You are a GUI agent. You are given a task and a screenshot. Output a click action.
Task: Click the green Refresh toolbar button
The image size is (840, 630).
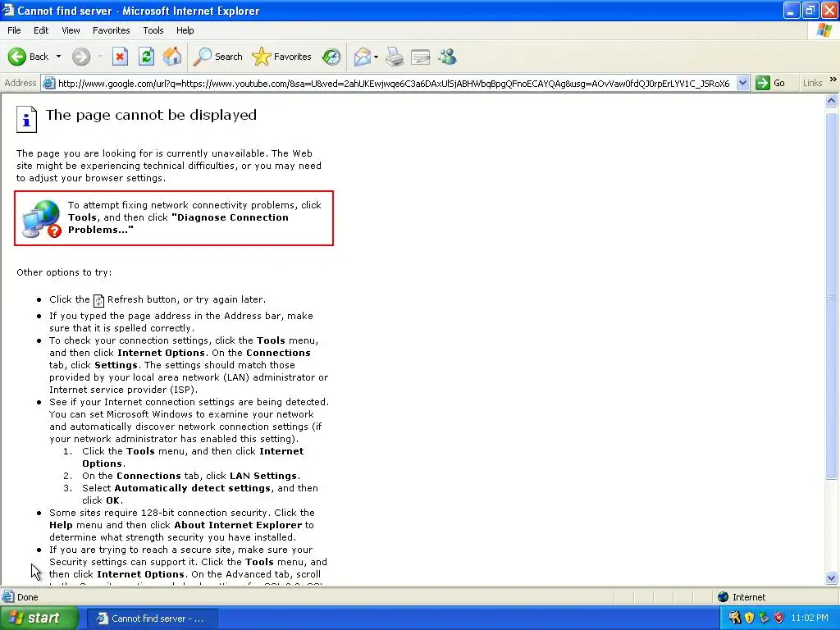(146, 57)
